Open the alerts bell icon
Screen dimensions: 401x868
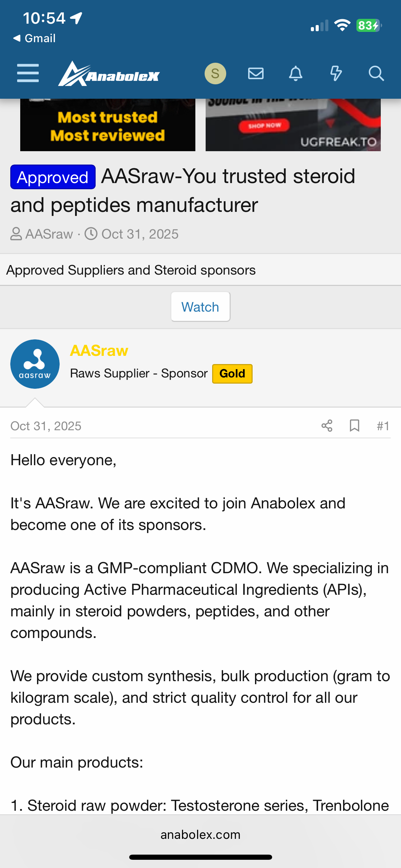[295, 73]
